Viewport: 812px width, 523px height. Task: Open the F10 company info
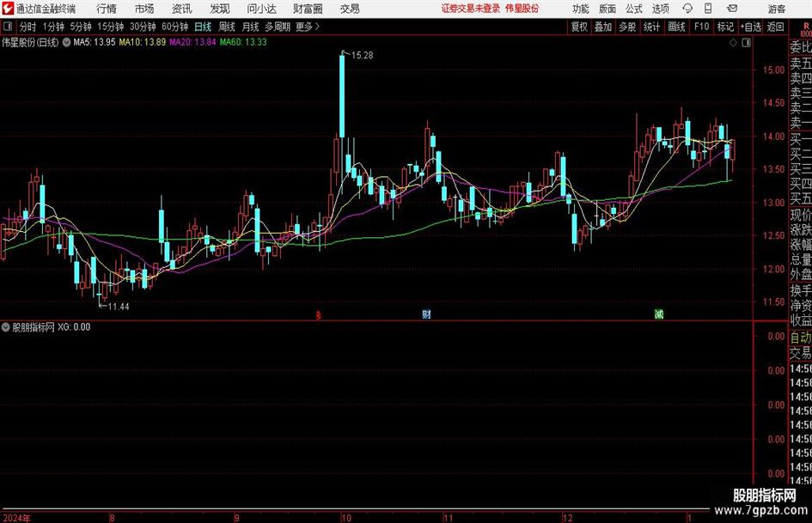pos(702,27)
